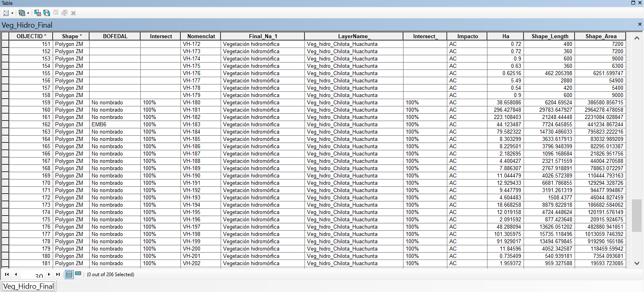Click the BOFEDAL column header
This screenshot has height=292, width=644.
click(x=115, y=36)
